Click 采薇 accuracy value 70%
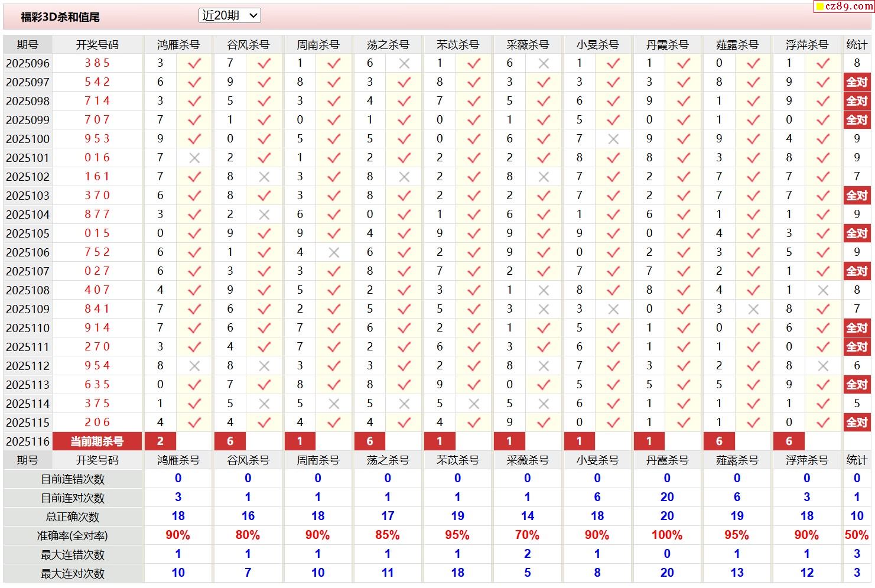 coord(527,535)
